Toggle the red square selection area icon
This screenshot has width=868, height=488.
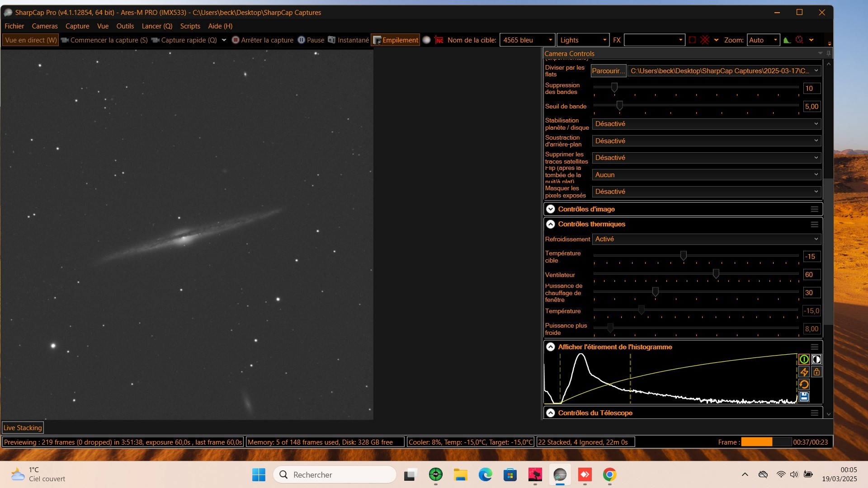(x=692, y=40)
